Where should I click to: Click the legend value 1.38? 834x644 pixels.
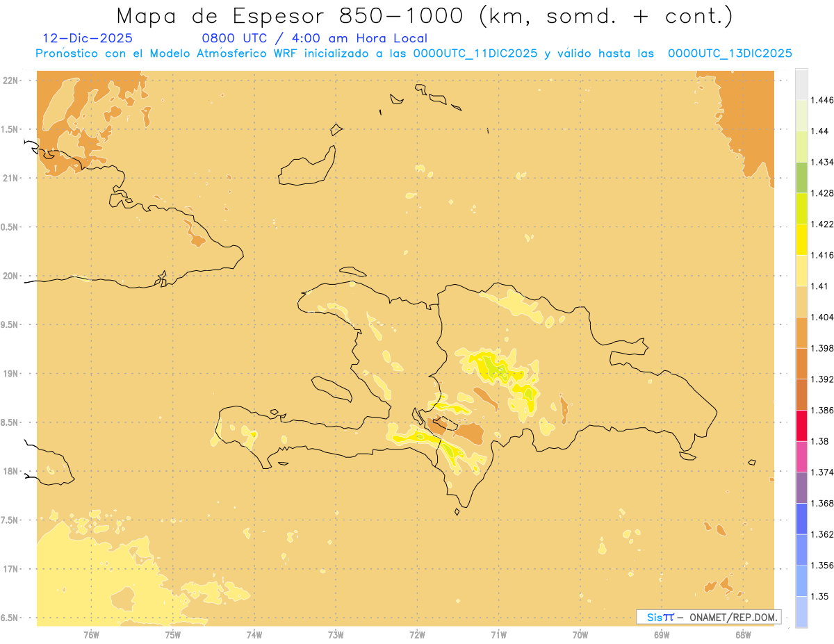820,441
